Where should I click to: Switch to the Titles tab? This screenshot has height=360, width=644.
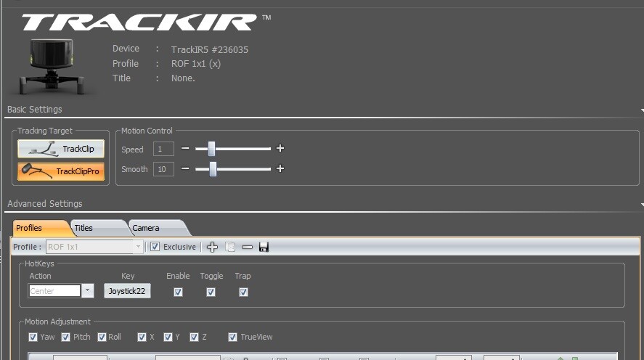click(99, 228)
